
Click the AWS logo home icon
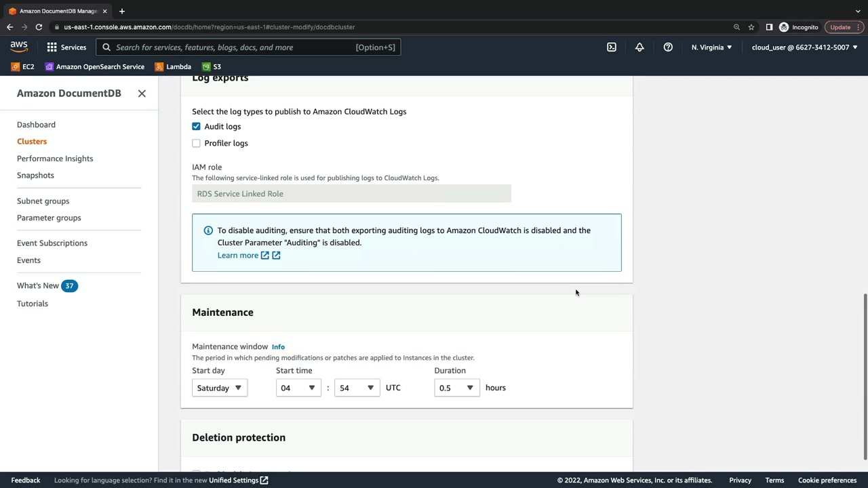point(19,47)
